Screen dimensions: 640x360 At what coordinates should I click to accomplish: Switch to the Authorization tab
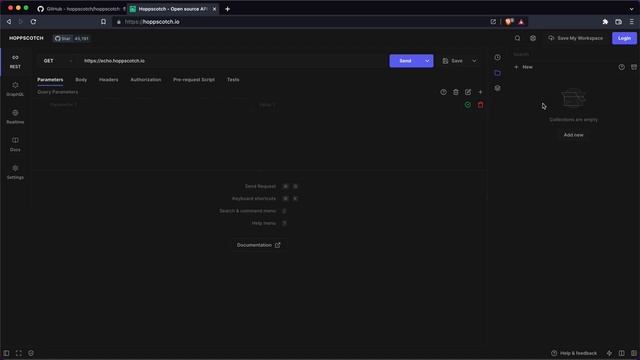pyautogui.click(x=146, y=80)
